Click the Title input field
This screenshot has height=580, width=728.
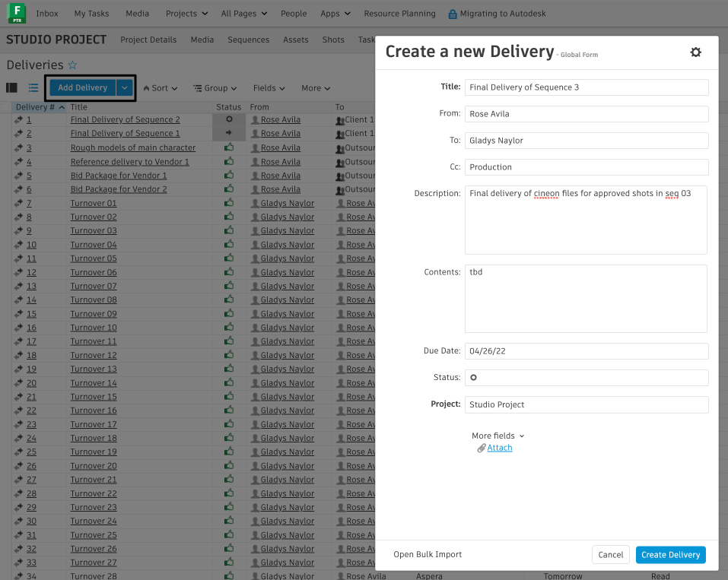point(587,87)
